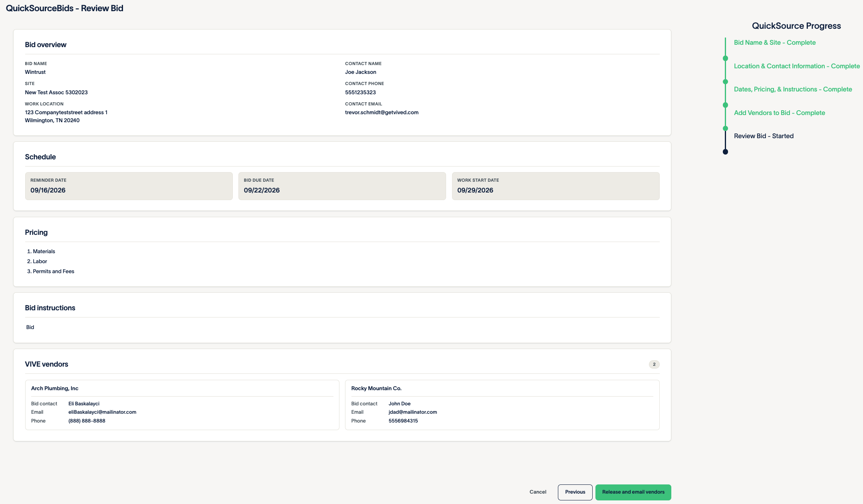Viewport: 863px width, 504px height.
Task: Select Review Bid - Started step
Action: click(x=764, y=136)
